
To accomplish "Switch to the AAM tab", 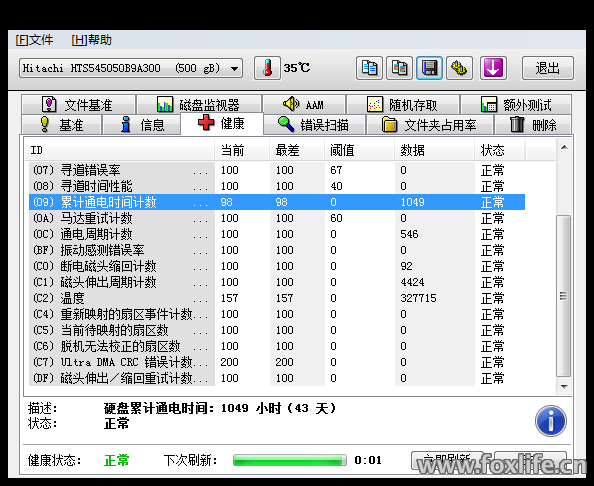I will point(304,104).
